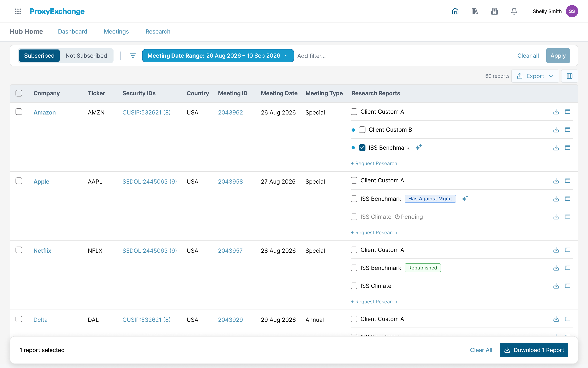Open preview of Apple Client Custom A
This screenshot has width=588, height=368.
(x=567, y=181)
